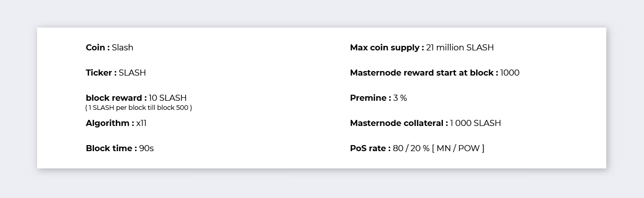
Task: Click the Ticker label
Action: [x=101, y=73]
